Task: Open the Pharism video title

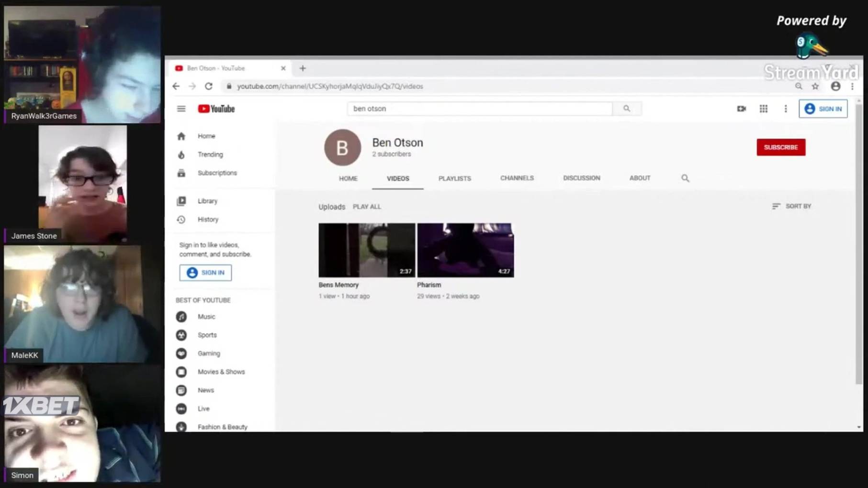Action: click(429, 285)
